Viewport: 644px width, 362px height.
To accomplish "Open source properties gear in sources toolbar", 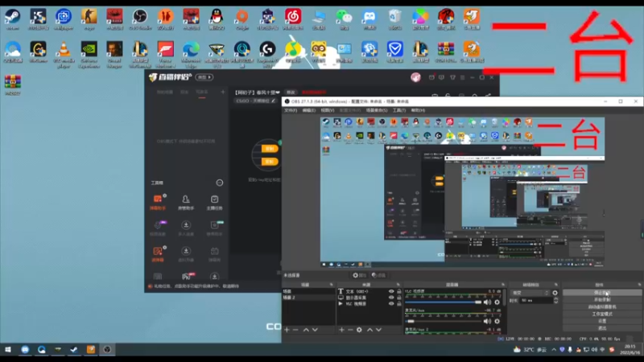I will click(x=359, y=330).
